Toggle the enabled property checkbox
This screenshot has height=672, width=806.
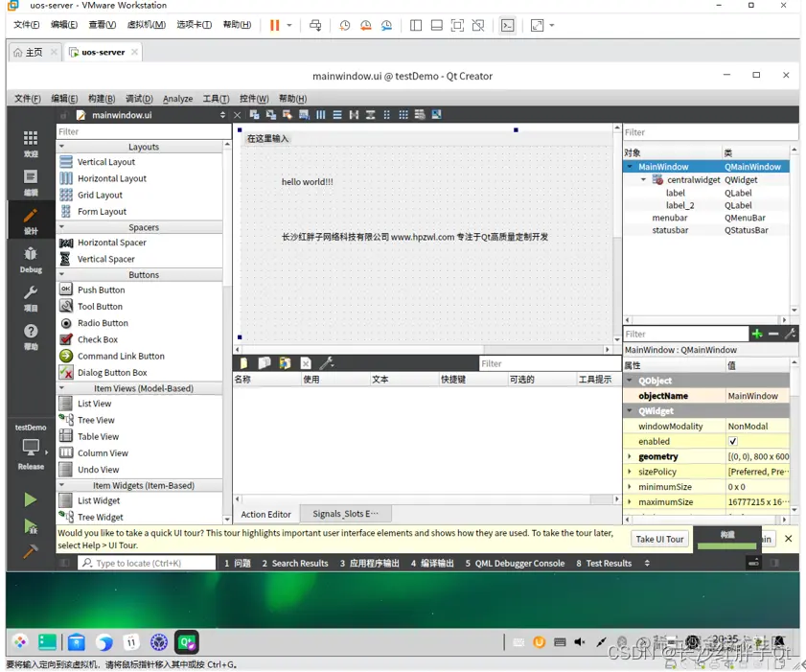[733, 442]
